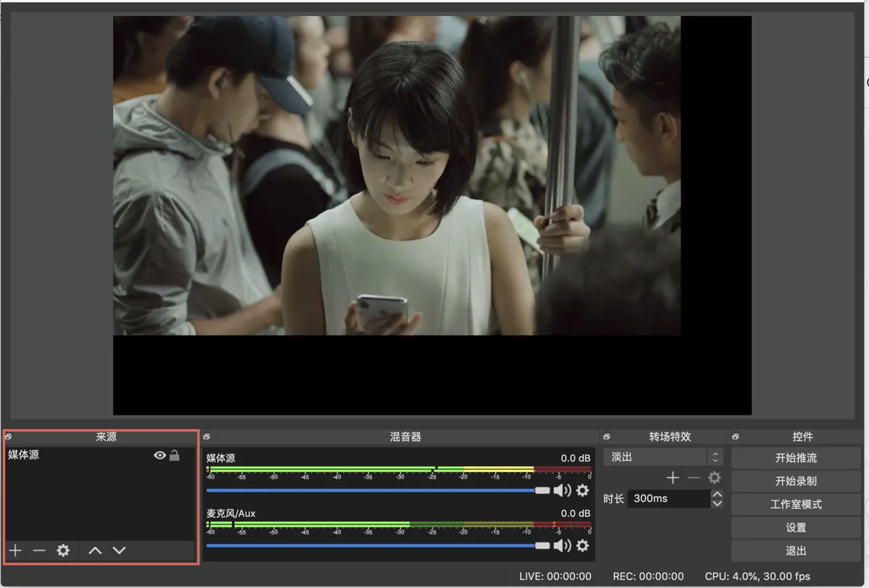Mute the 媒体源 audio speaker icon
The width and height of the screenshot is (869, 588).
point(562,490)
